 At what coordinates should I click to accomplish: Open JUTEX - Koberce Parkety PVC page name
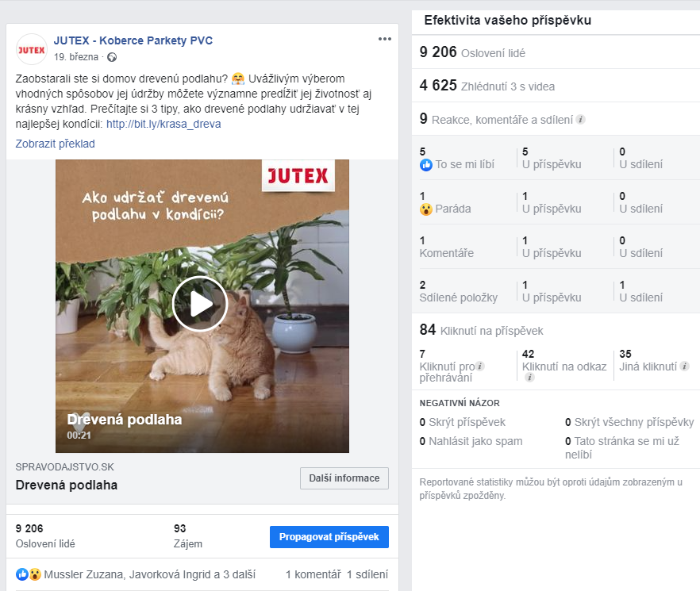(133, 40)
